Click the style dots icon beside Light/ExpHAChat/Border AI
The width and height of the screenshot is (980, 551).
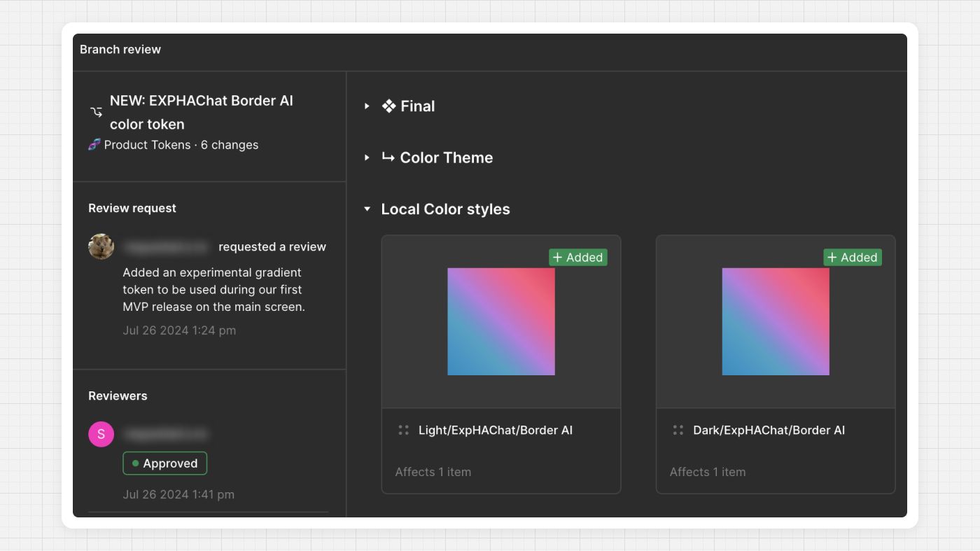(403, 431)
